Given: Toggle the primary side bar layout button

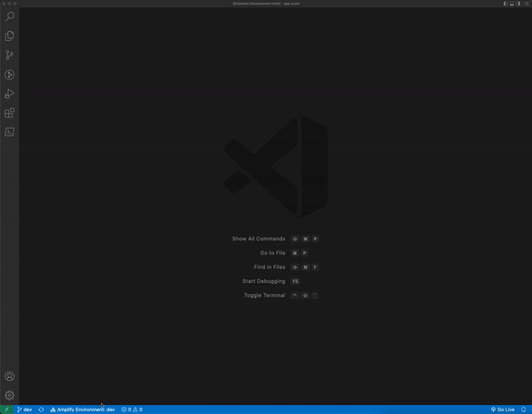Looking at the screenshot, I should (x=505, y=4).
